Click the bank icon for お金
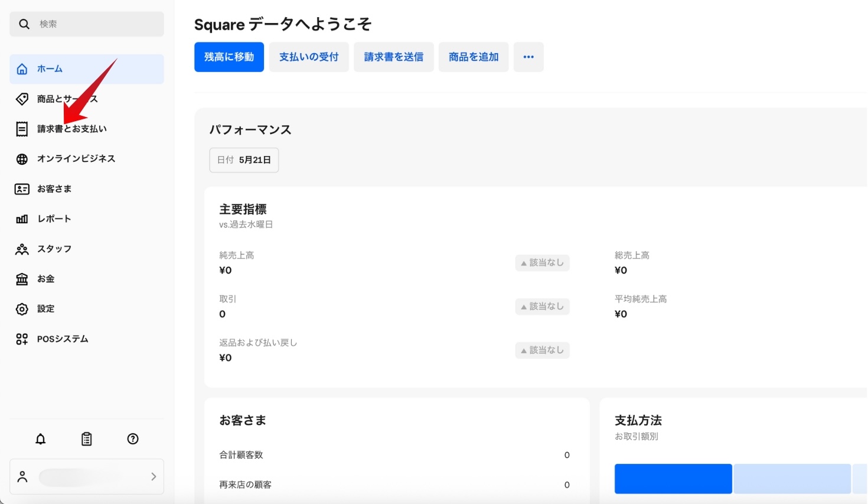 coord(22,279)
